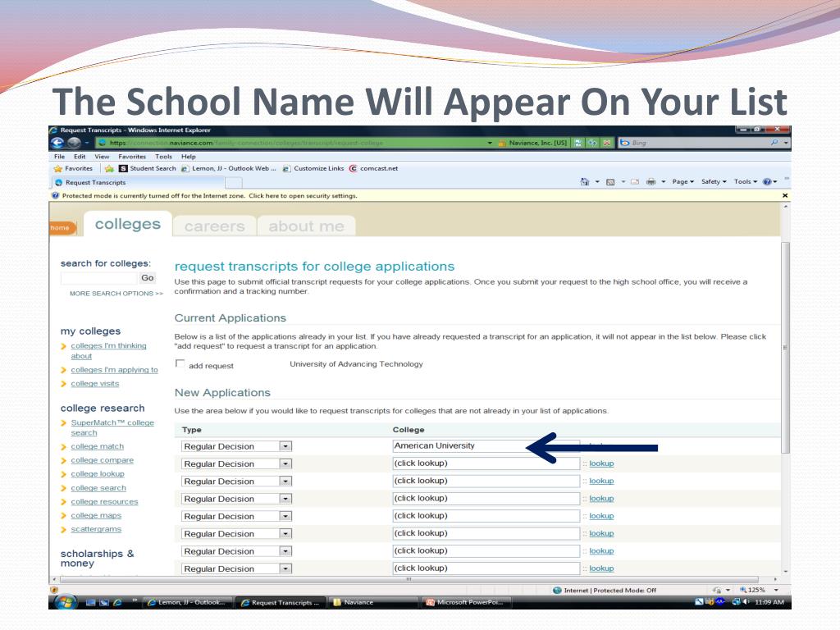Expand the third Regular Decision dropdown
840x630 pixels.
(285, 481)
